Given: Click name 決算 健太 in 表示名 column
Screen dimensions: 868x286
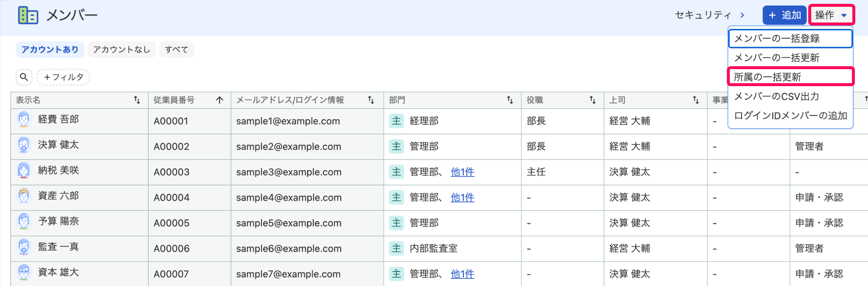Looking at the screenshot, I should pyautogui.click(x=58, y=145).
